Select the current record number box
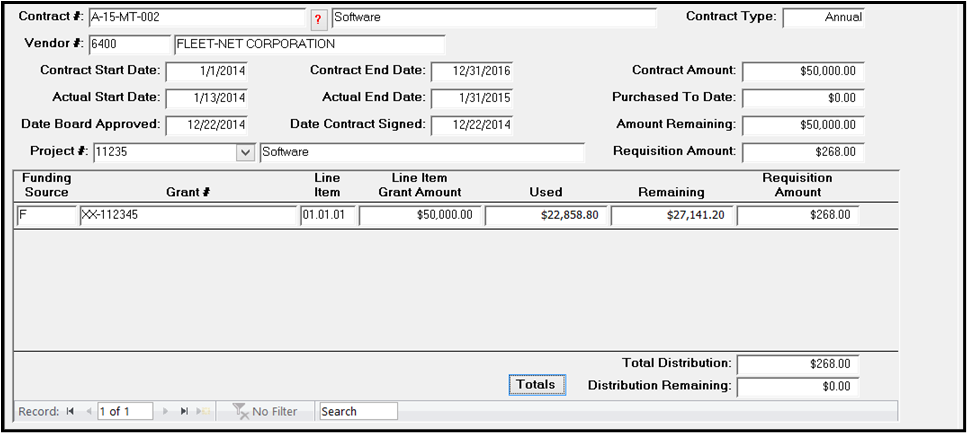The height and width of the screenshot is (433, 967). pyautogui.click(x=125, y=411)
